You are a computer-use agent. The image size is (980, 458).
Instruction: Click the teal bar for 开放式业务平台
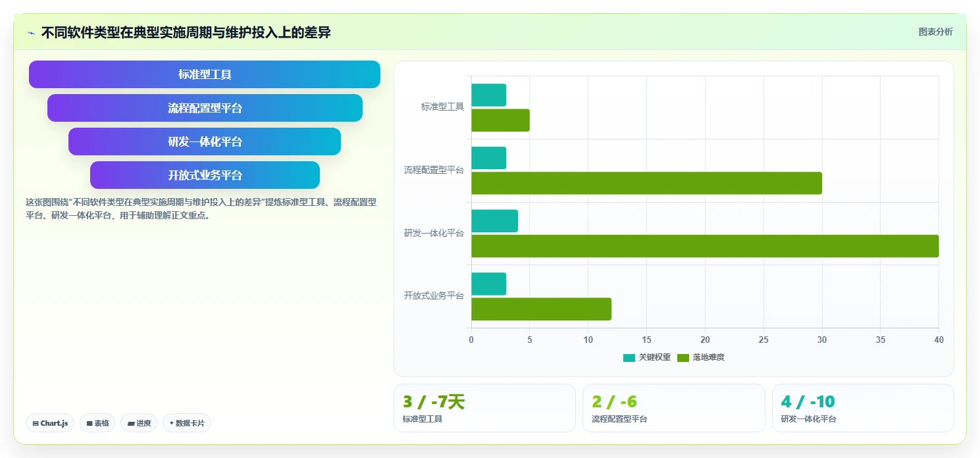(x=488, y=284)
